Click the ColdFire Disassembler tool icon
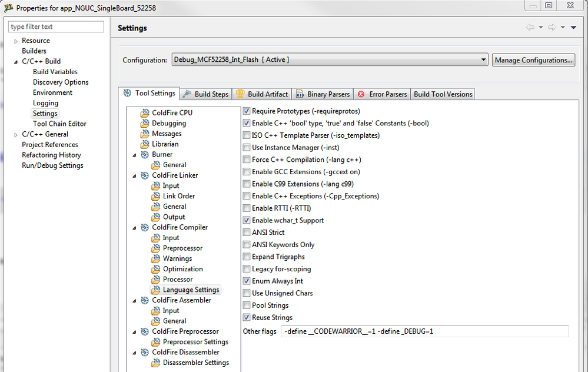The image size is (588, 372). pyautogui.click(x=145, y=353)
